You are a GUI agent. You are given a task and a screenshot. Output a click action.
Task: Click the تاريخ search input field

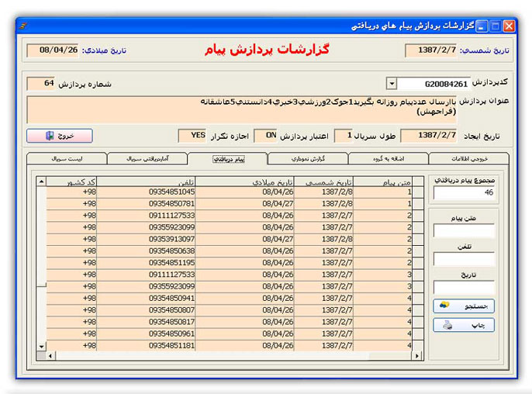[464, 288]
